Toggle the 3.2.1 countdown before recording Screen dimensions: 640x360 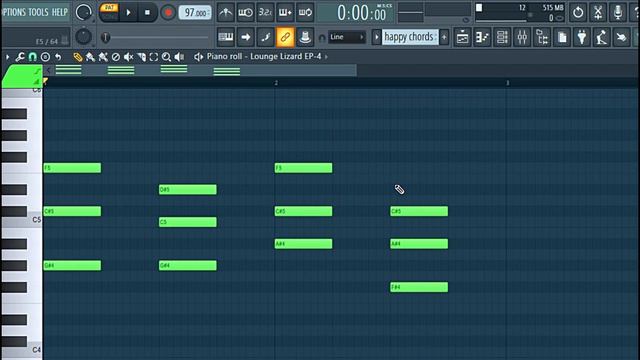[265, 13]
